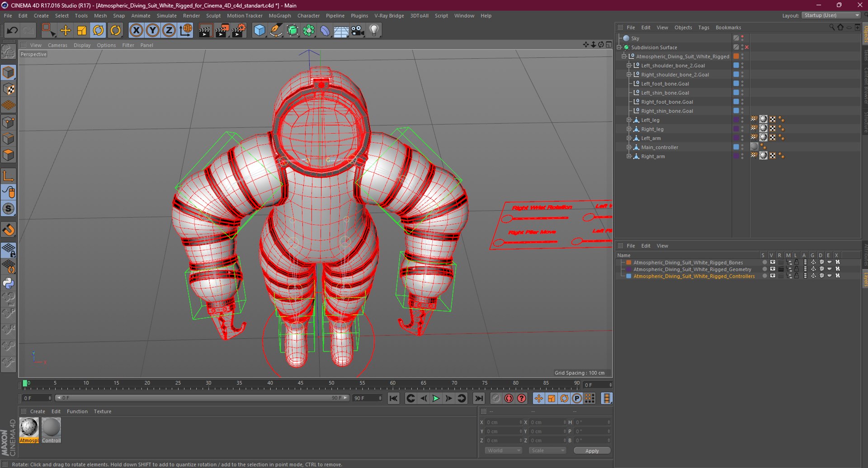Screen dimensions: 868x468
Task: Select the Controll material thumbnail
Action: [51, 430]
